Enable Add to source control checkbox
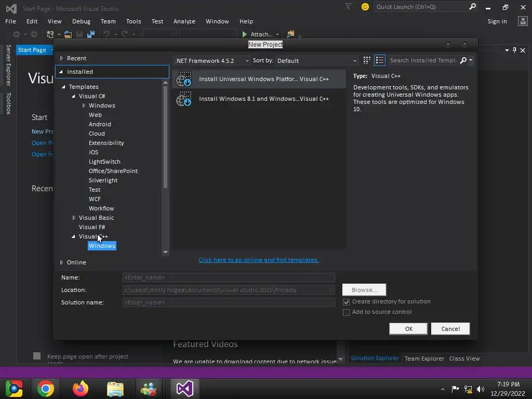The height and width of the screenshot is (399, 532). click(346, 312)
